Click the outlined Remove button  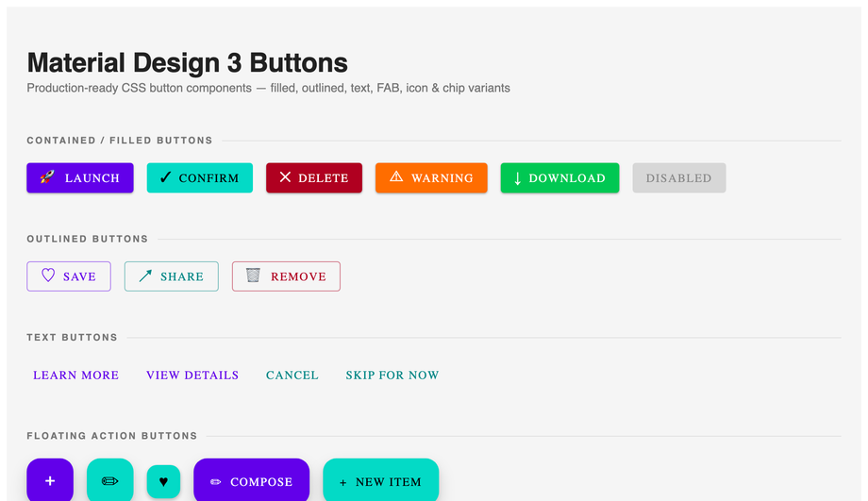tap(286, 276)
